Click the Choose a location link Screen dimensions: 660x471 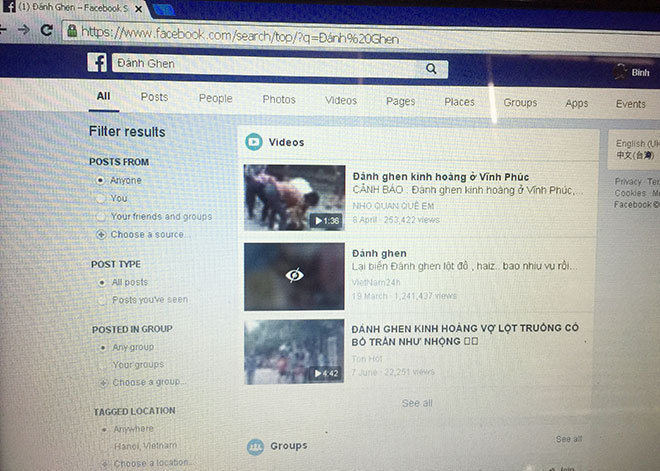tap(151, 463)
